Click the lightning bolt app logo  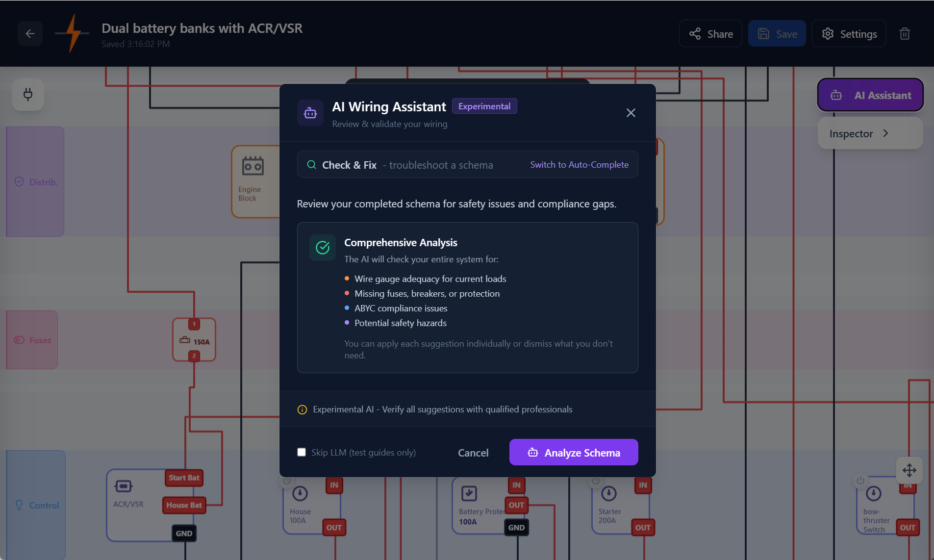click(72, 33)
